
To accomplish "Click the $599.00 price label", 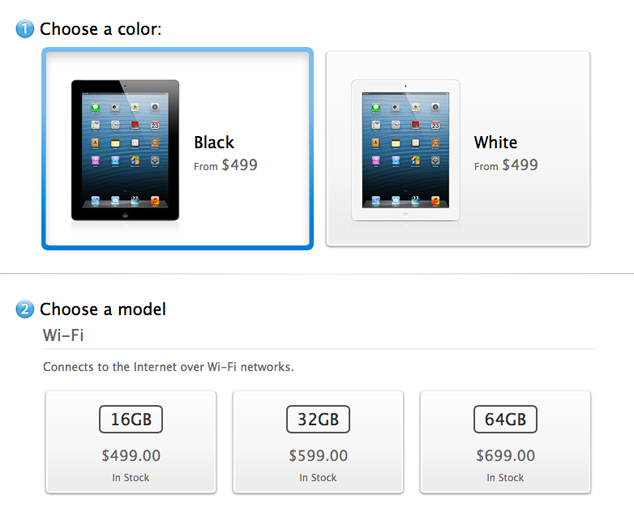I will (x=318, y=456).
